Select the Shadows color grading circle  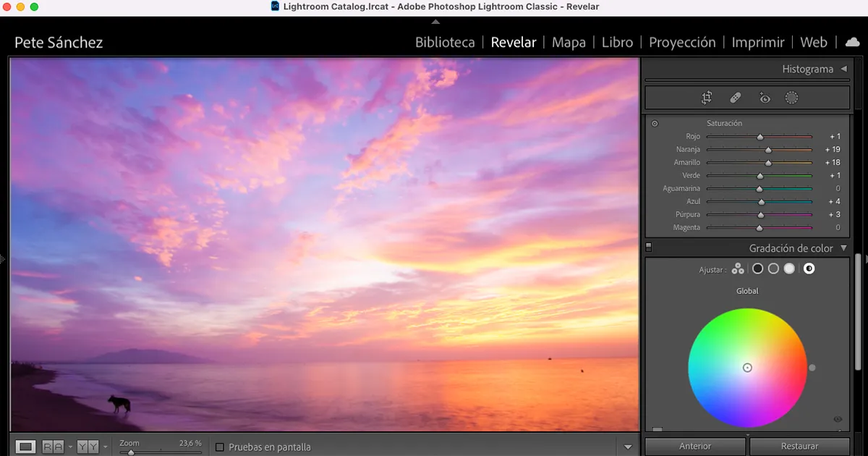coord(757,269)
